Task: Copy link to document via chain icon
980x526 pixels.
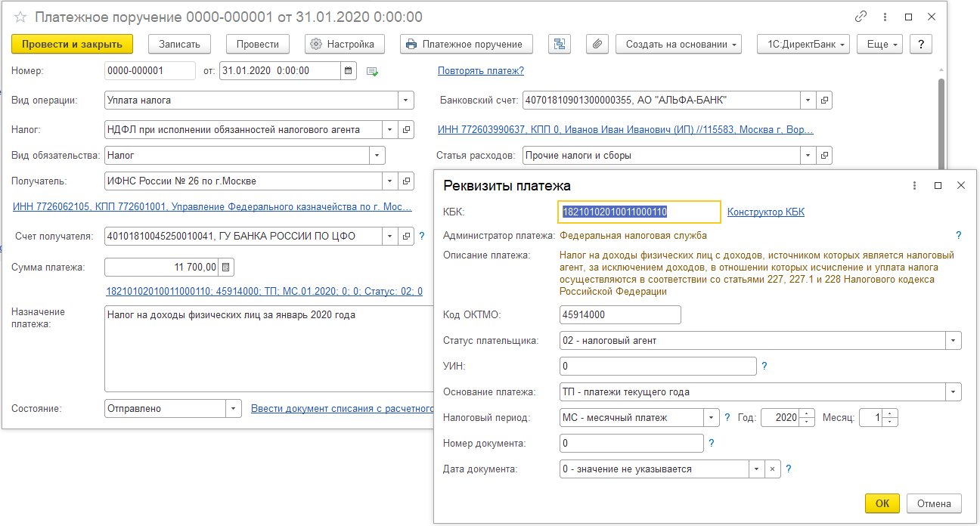Action: (861, 17)
